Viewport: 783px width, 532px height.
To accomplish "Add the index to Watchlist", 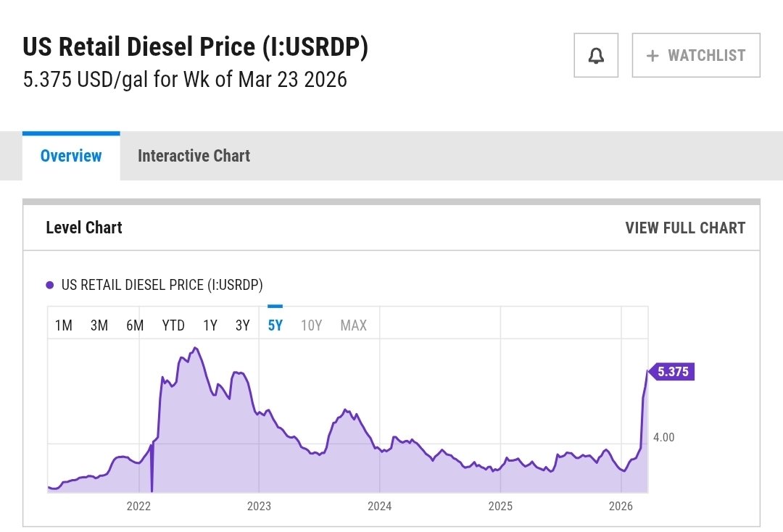I will click(696, 55).
